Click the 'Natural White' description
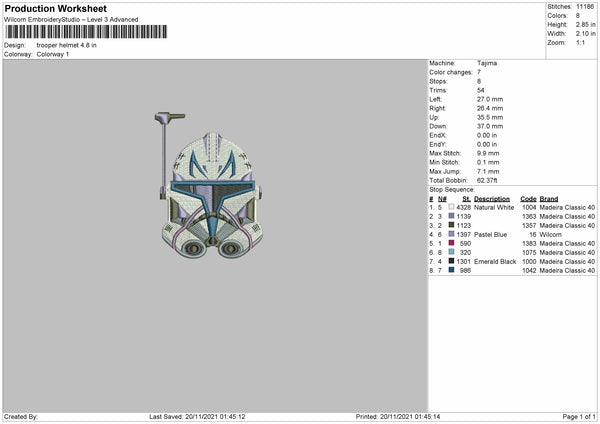Screen dimensions: 600x424 tap(494, 207)
